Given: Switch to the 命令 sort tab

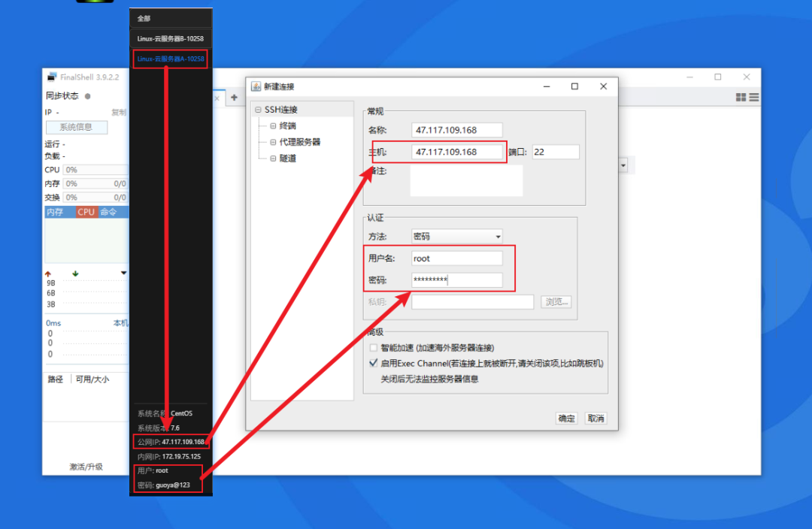Looking at the screenshot, I should click(109, 212).
